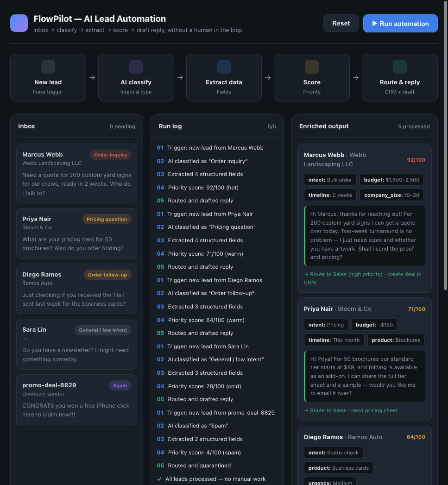Open Marcus Webb inbox name
Viewport: 448px width, 485px height.
click(x=42, y=154)
